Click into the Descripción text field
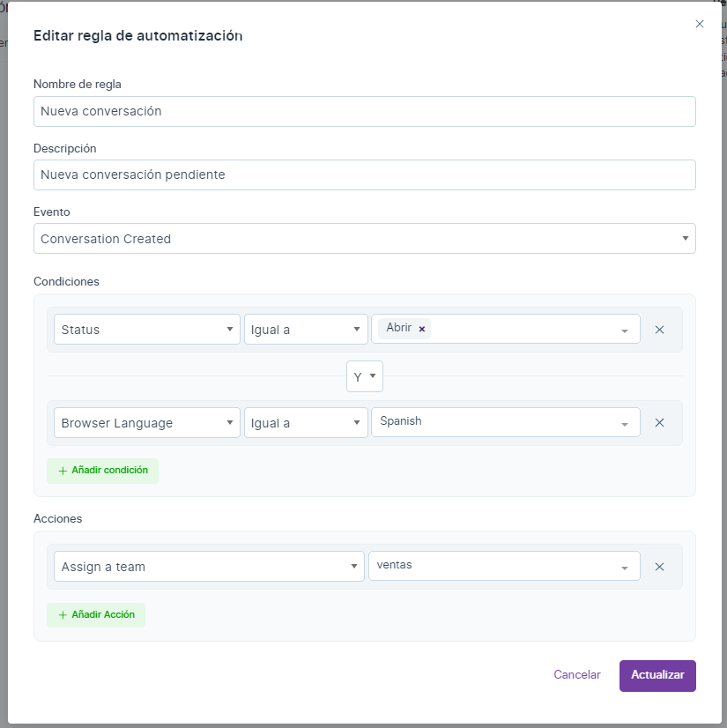Screen dimensions: 727x728 click(x=364, y=175)
